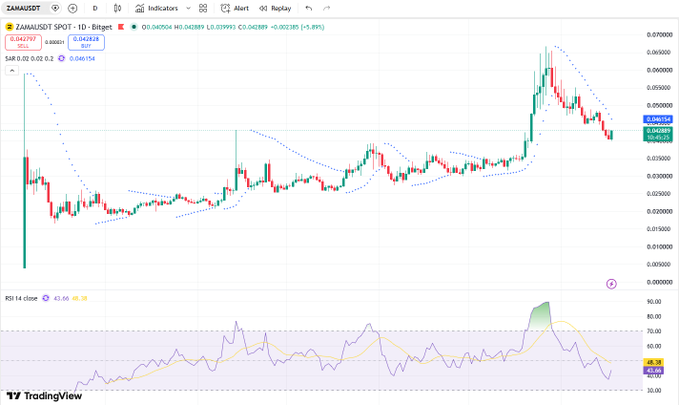Click the RSI 14 close indicator legend
Image resolution: width=679 pixels, height=405 pixels.
(21, 298)
